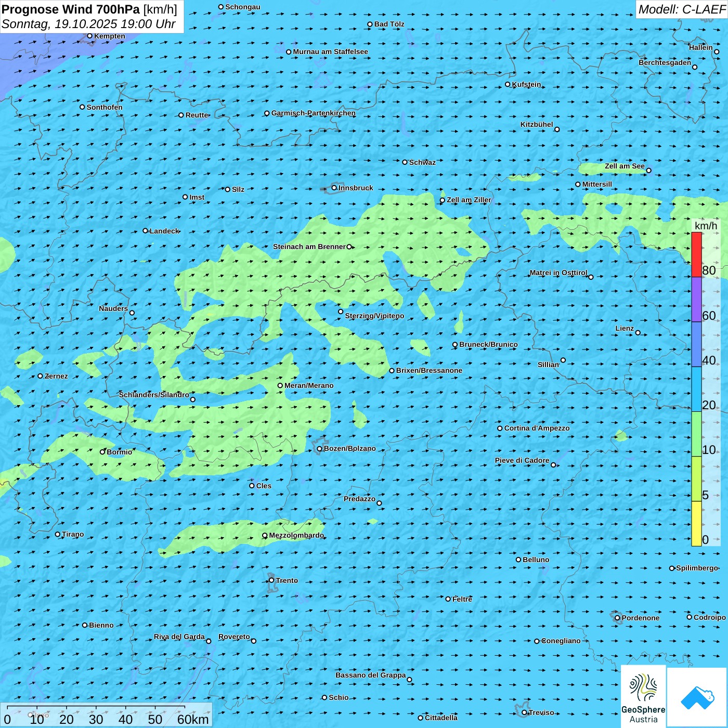
Task: Click the Trento city marker
Action: (x=271, y=580)
